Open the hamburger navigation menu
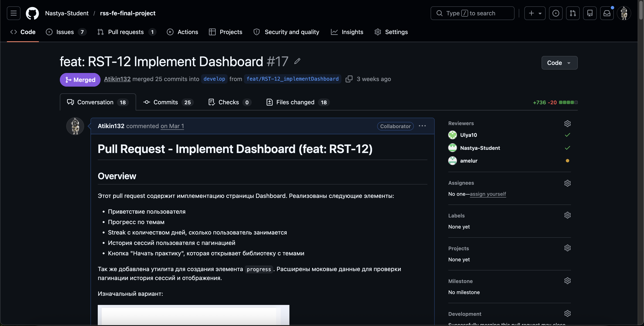644x326 pixels. coord(13,13)
